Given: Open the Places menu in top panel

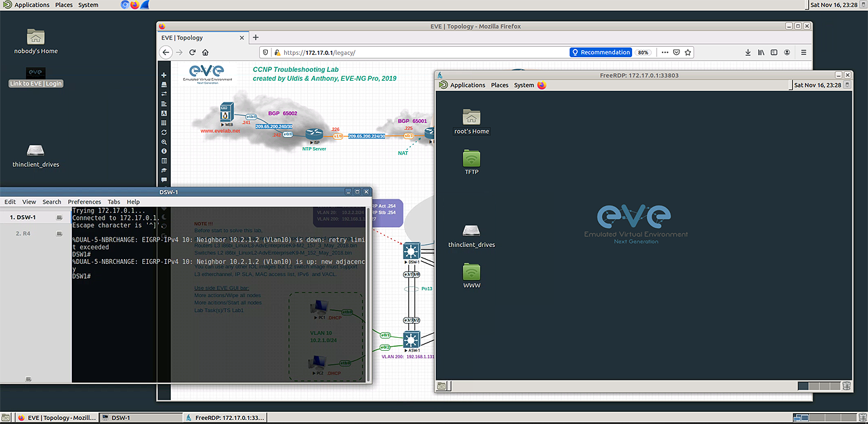Looking at the screenshot, I should 64,5.
